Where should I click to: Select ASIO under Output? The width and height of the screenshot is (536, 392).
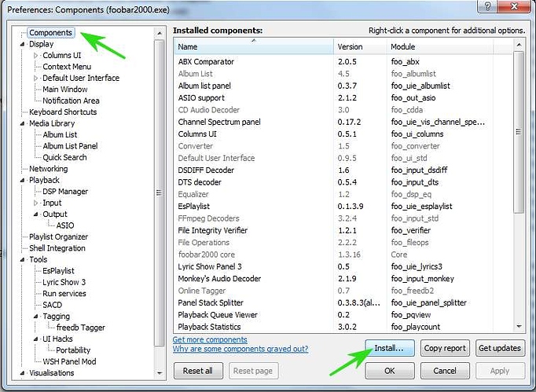tap(65, 225)
